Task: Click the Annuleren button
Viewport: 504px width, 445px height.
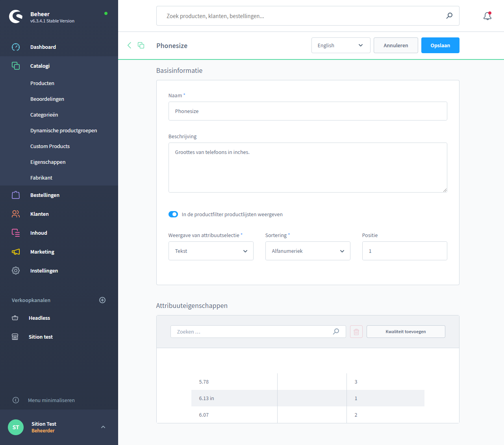Action: (395, 45)
